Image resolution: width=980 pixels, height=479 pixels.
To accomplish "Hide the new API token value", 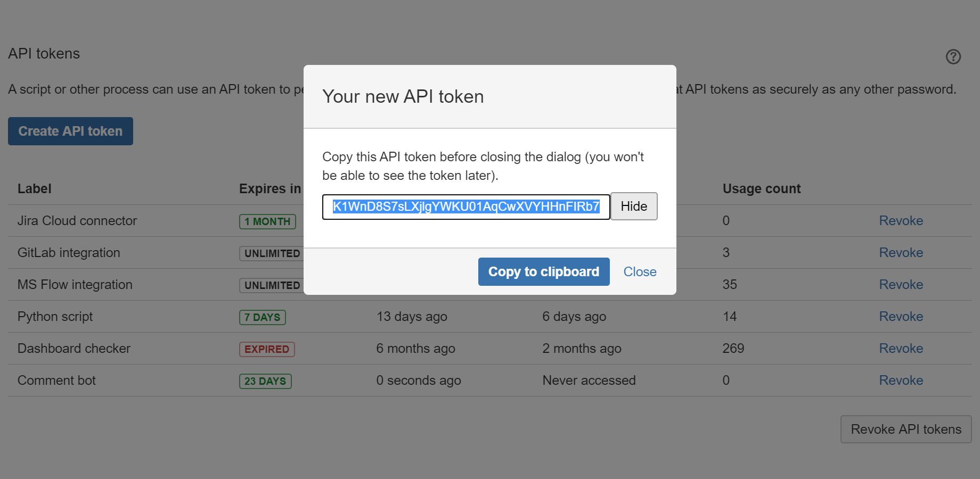I will pyautogui.click(x=633, y=206).
